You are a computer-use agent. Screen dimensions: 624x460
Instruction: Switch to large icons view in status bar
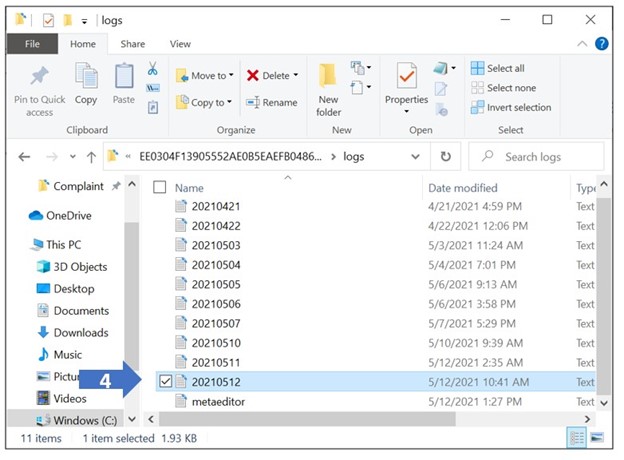coord(597,438)
